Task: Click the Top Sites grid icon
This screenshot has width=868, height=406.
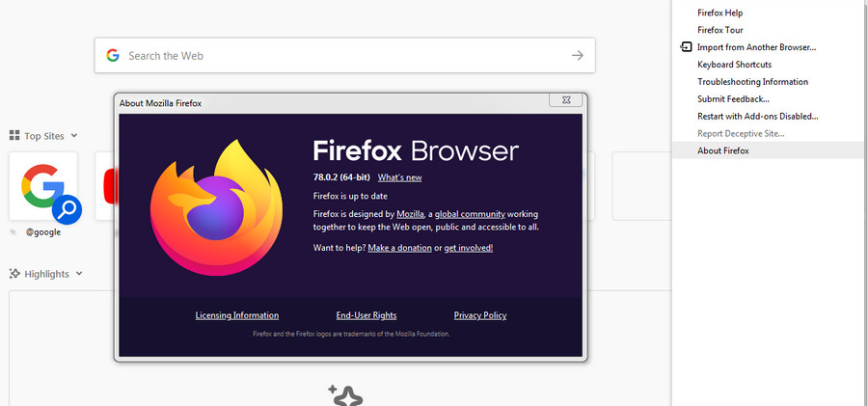Action: click(x=14, y=136)
